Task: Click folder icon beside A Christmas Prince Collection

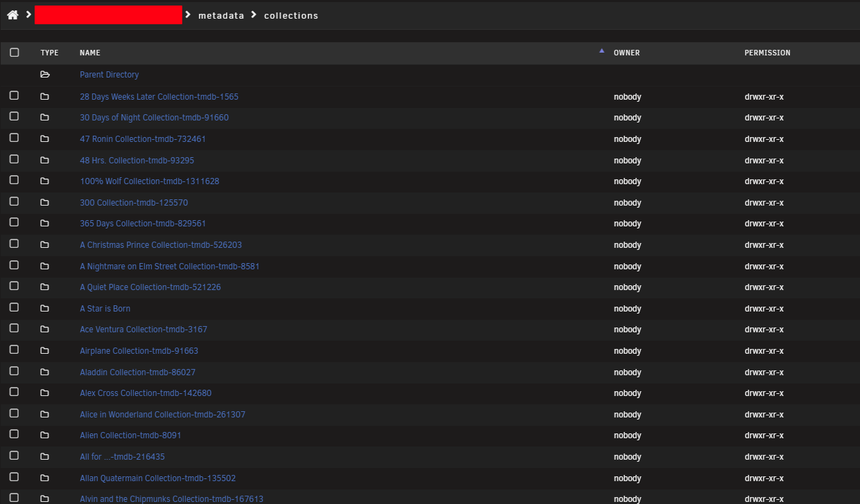Action: [45, 244]
